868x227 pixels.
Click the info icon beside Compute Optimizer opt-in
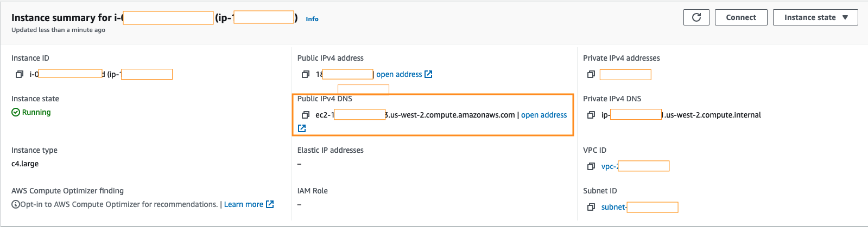(x=16, y=204)
